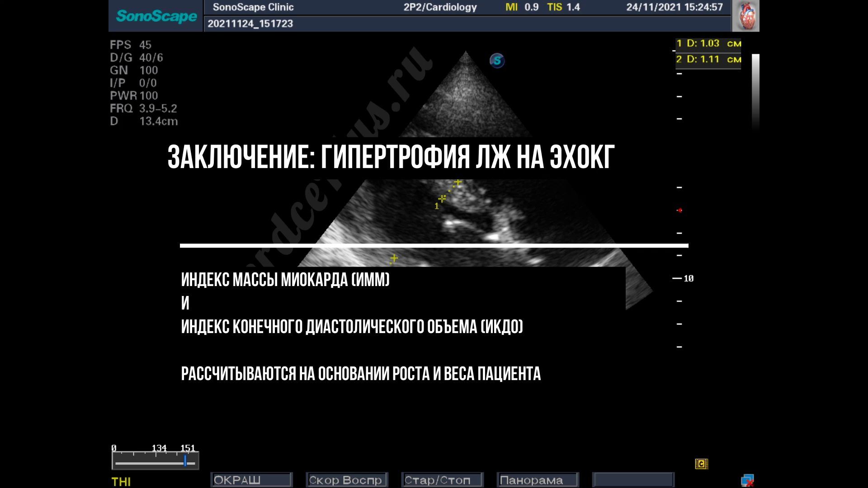868x488 pixels.
Task: Click the 134 frame label above slider
Action: (x=159, y=448)
